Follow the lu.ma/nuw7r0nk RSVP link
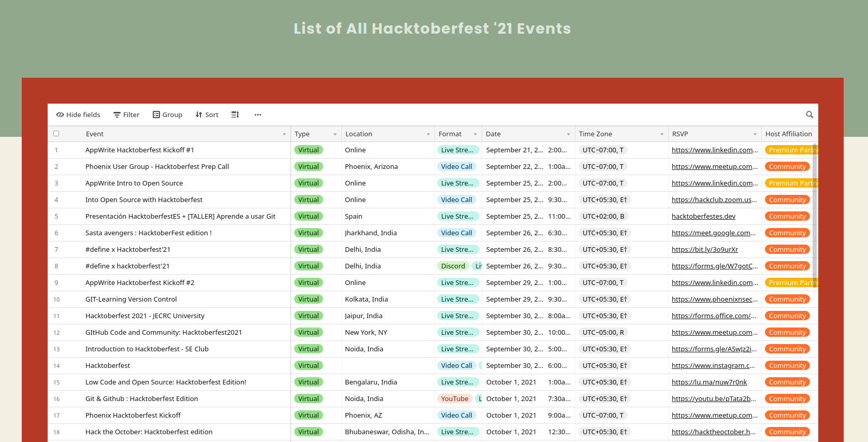 click(x=709, y=382)
